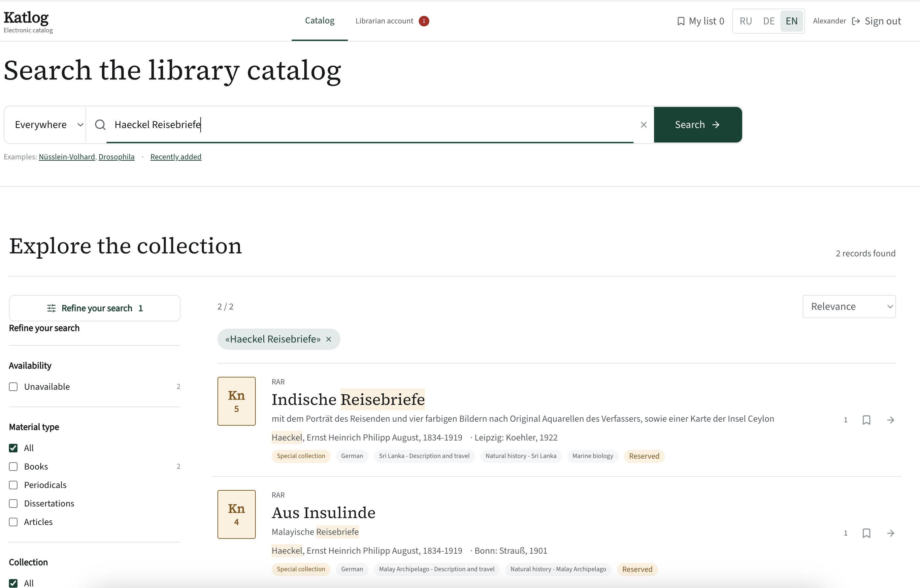
Task: Clear the search field with X icon
Action: point(643,124)
